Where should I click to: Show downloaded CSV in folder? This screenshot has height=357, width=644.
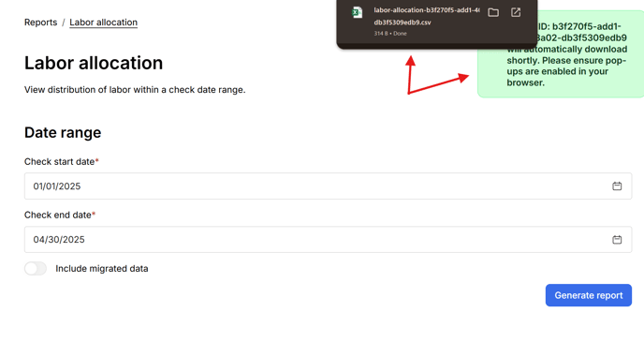pos(493,12)
